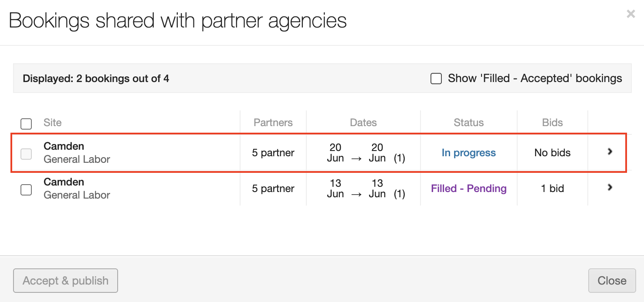Open the In progress status link
Image resolution: width=644 pixels, height=302 pixels.
pos(468,153)
